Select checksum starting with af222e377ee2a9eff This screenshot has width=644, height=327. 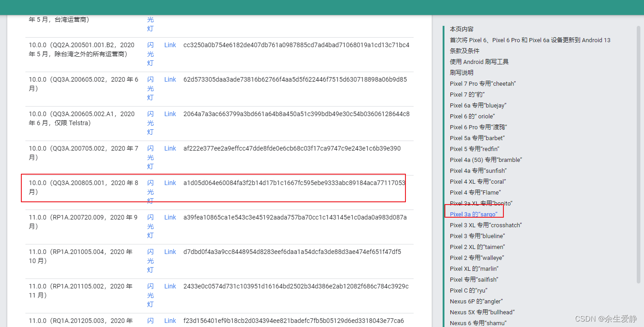point(292,148)
